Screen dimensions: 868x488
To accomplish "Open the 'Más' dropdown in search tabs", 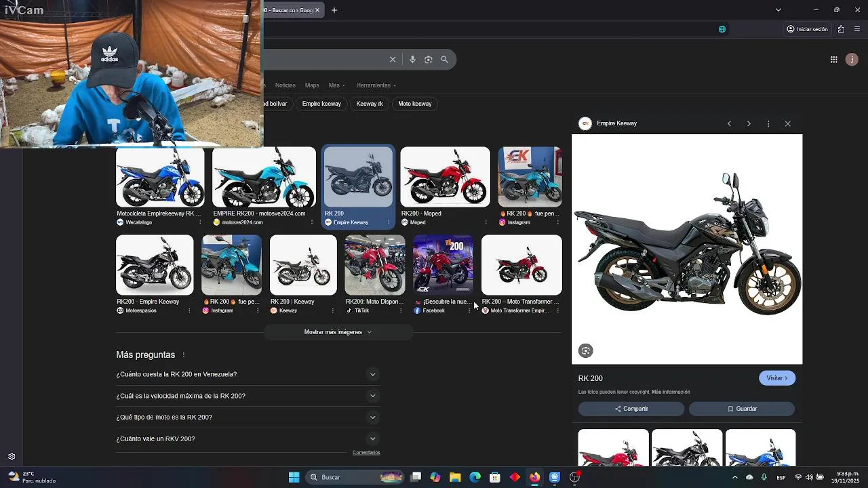I will tap(336, 85).
